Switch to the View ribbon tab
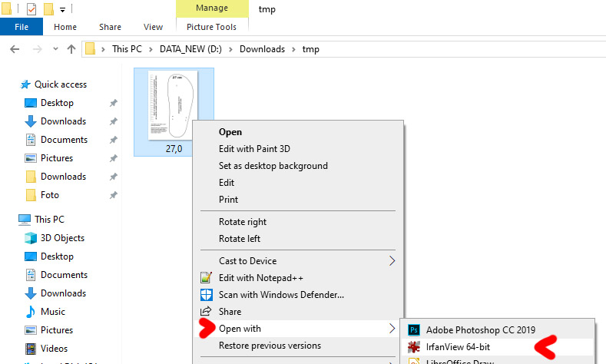The height and width of the screenshot is (364, 606). click(153, 27)
